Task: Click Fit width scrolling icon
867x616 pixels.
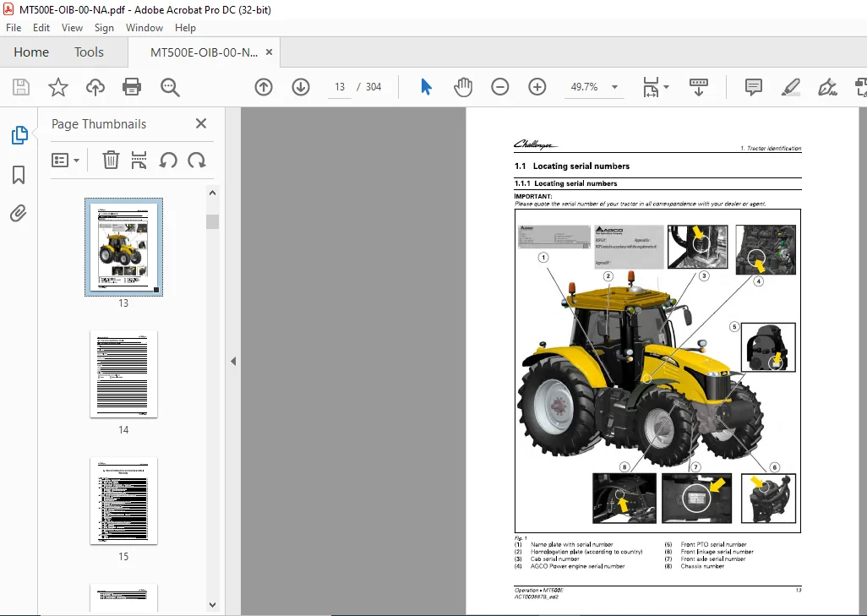Action: [x=651, y=87]
